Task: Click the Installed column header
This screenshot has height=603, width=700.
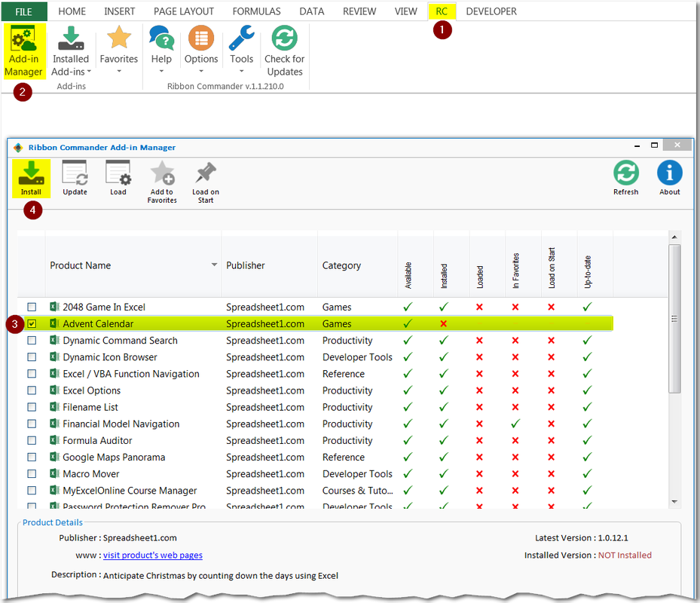Action: 444,276
